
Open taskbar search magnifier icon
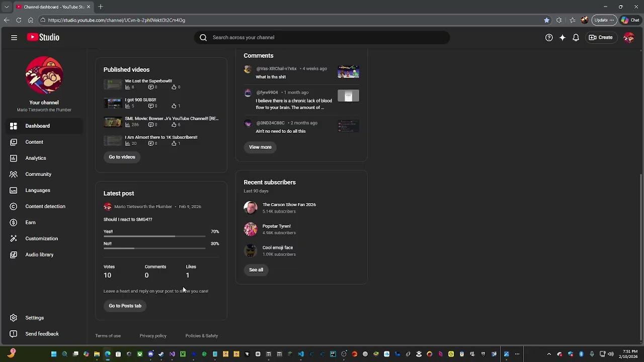[64, 354]
